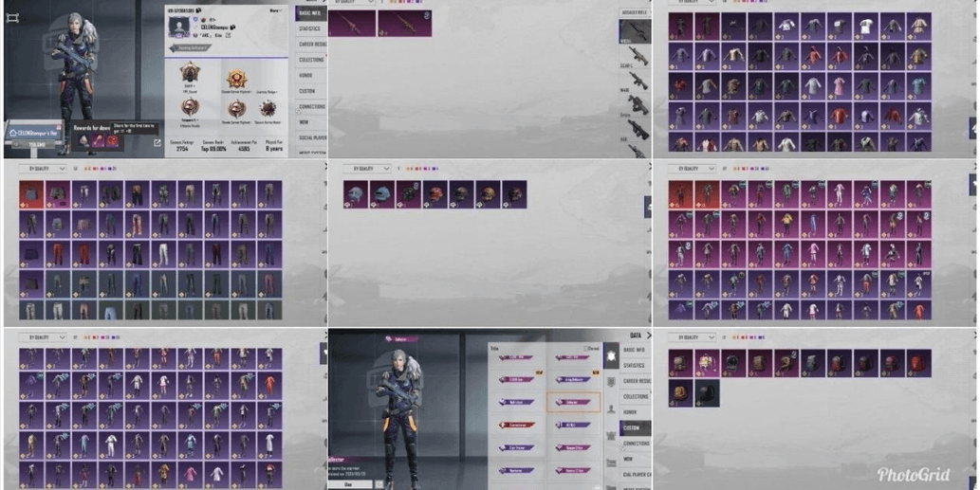Expand the DATA arrow above the titles panel
Screen dimensions: 980x490
pyautogui.click(x=648, y=336)
